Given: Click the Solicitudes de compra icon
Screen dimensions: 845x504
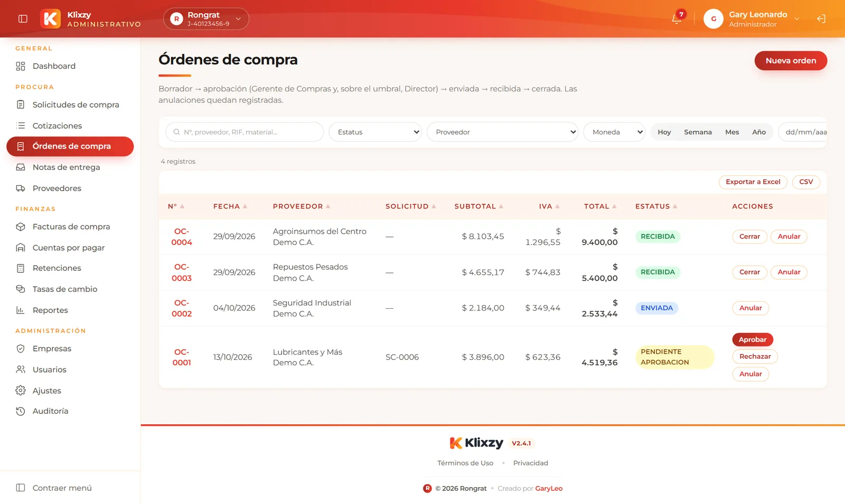Looking at the screenshot, I should tap(21, 104).
